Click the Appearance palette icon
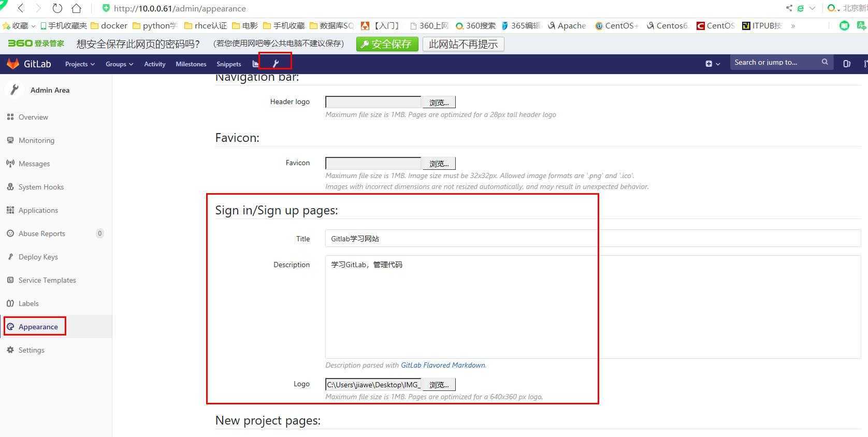 [10, 327]
